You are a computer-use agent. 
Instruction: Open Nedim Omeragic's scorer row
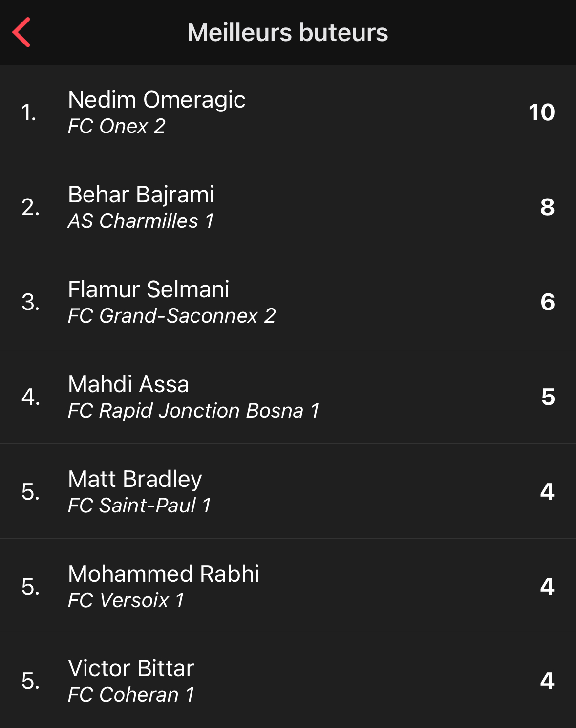(x=288, y=112)
